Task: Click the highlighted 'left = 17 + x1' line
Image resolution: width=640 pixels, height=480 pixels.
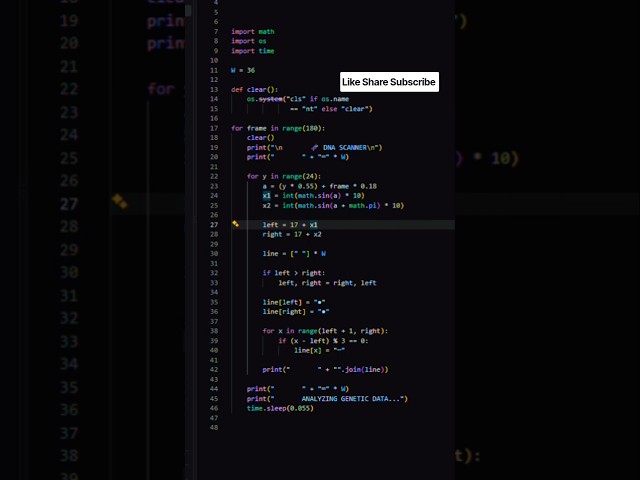Action: point(290,225)
